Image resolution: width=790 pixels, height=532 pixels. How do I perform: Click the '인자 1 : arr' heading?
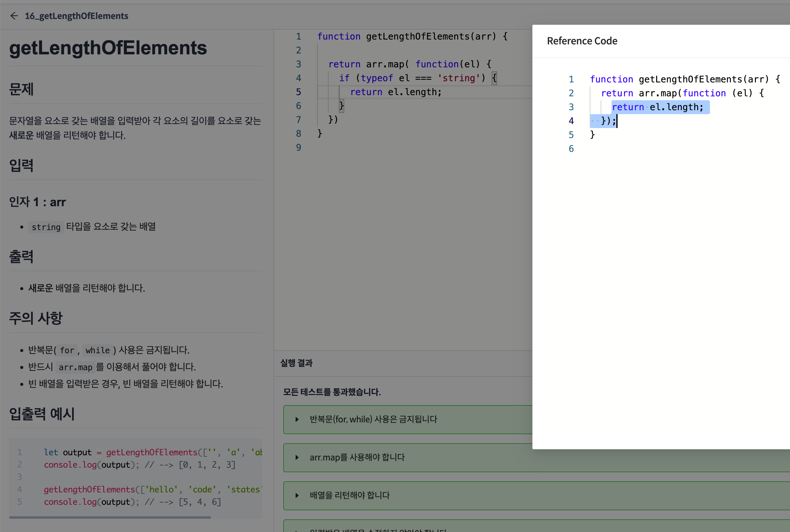coord(37,202)
